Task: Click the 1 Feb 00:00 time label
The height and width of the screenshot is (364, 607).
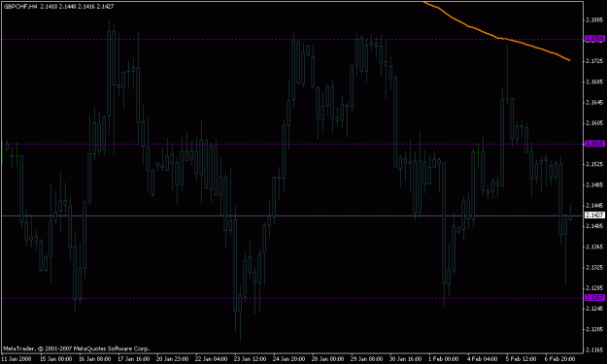Action: (x=444, y=359)
